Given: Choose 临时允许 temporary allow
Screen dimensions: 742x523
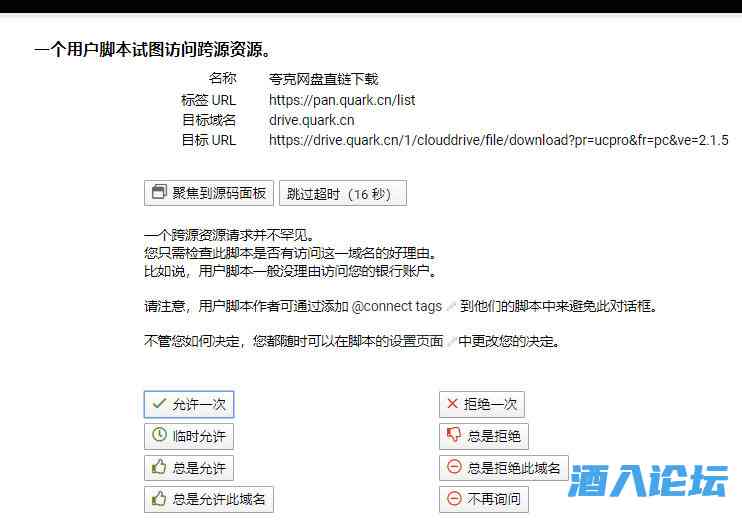Looking at the screenshot, I should [x=189, y=436].
